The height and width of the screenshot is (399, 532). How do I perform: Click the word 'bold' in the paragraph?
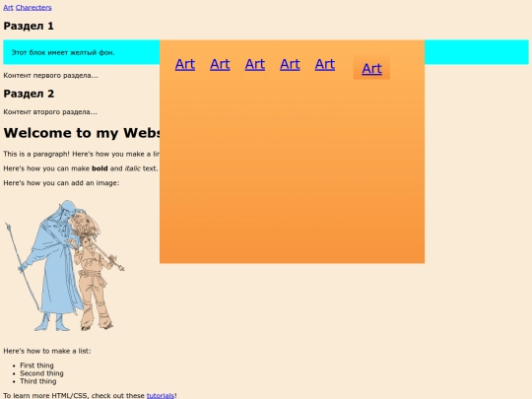pyautogui.click(x=100, y=168)
